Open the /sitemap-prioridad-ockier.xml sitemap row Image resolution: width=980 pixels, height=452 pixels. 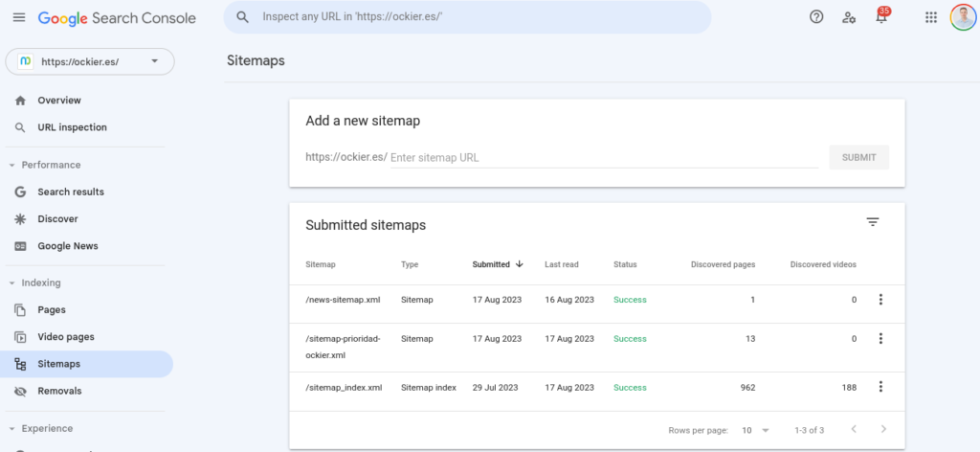(x=597, y=347)
